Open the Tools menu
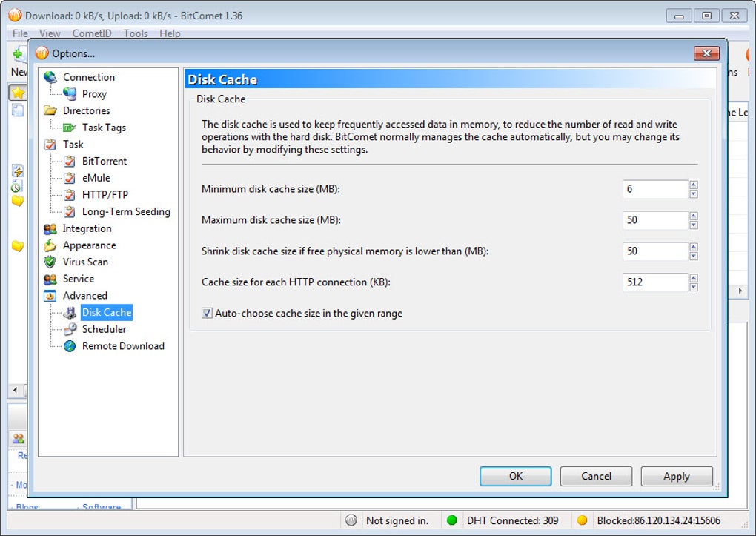756x536 pixels. (136, 33)
